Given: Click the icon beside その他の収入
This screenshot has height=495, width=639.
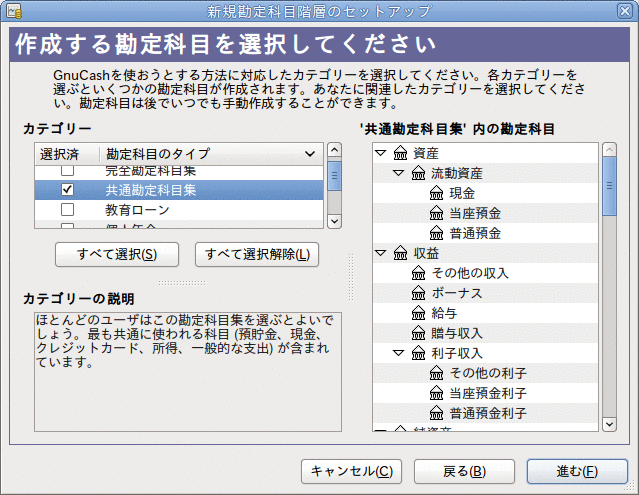Looking at the screenshot, I should tap(419, 273).
